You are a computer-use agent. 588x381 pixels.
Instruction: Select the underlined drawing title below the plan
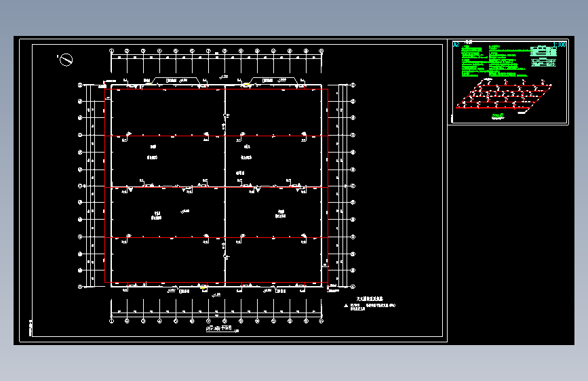220,329
